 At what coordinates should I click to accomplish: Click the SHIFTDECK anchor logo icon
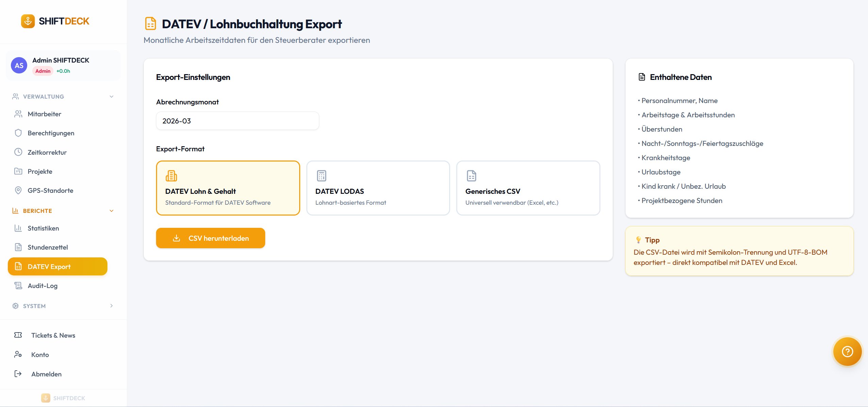(28, 21)
